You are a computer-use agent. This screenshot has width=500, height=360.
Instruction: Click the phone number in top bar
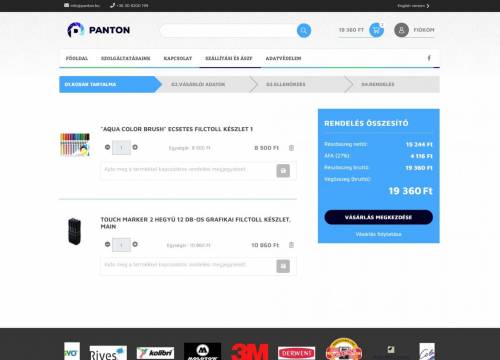point(132,6)
